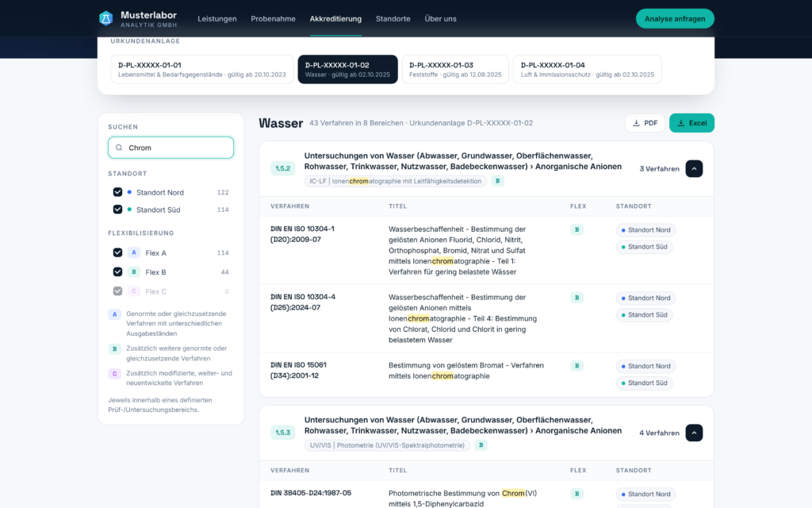Viewport: 812px width, 508px height.
Task: Open the Leistungen menu item
Action: pyautogui.click(x=217, y=19)
